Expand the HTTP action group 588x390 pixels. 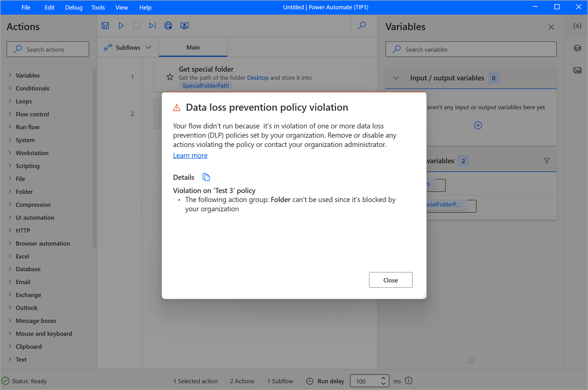10,230
